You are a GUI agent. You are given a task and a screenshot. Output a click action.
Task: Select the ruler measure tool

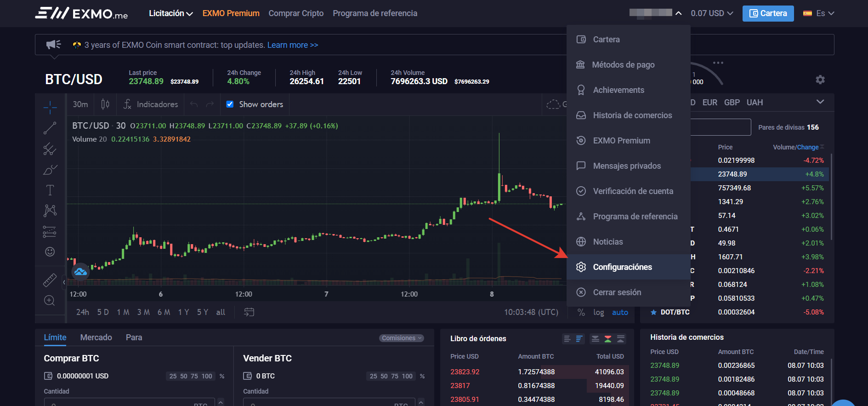pyautogui.click(x=50, y=280)
